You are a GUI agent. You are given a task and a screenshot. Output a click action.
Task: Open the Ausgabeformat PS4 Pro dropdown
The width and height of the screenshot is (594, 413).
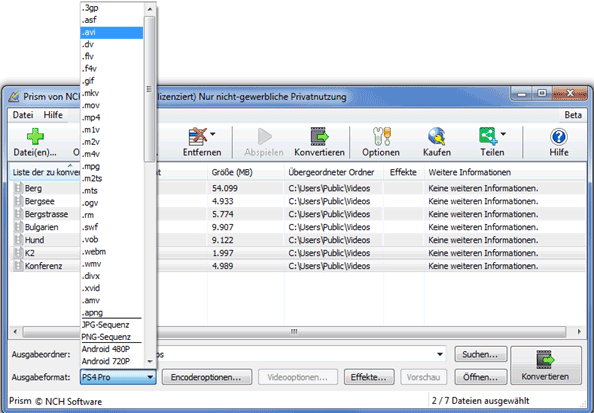(118, 377)
